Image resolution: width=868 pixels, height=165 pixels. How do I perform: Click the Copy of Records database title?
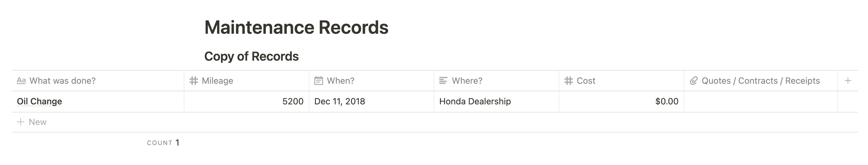point(251,56)
